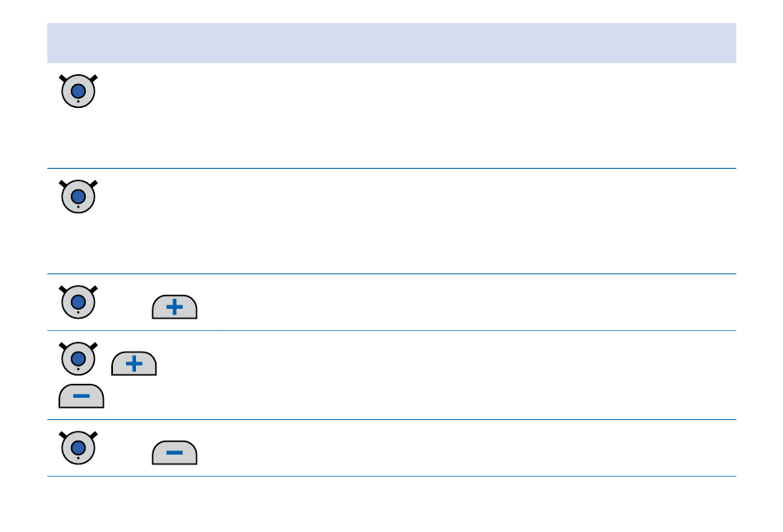Click the multifunction button icon in the first row
This screenshot has width=783, height=532.
point(78,91)
